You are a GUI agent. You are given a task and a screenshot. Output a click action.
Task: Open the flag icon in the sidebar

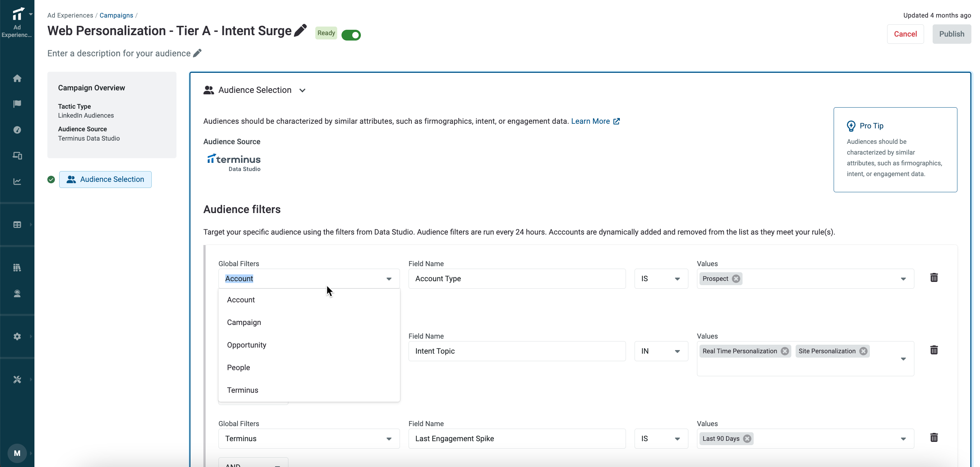click(x=17, y=104)
